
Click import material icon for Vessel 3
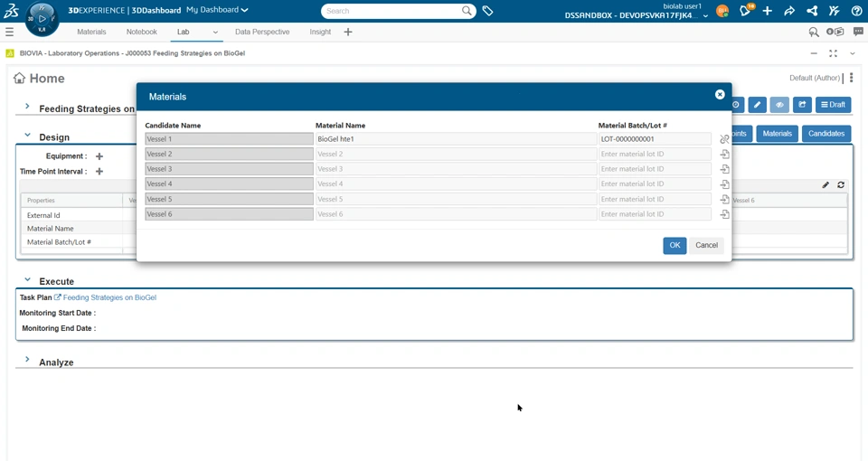724,169
